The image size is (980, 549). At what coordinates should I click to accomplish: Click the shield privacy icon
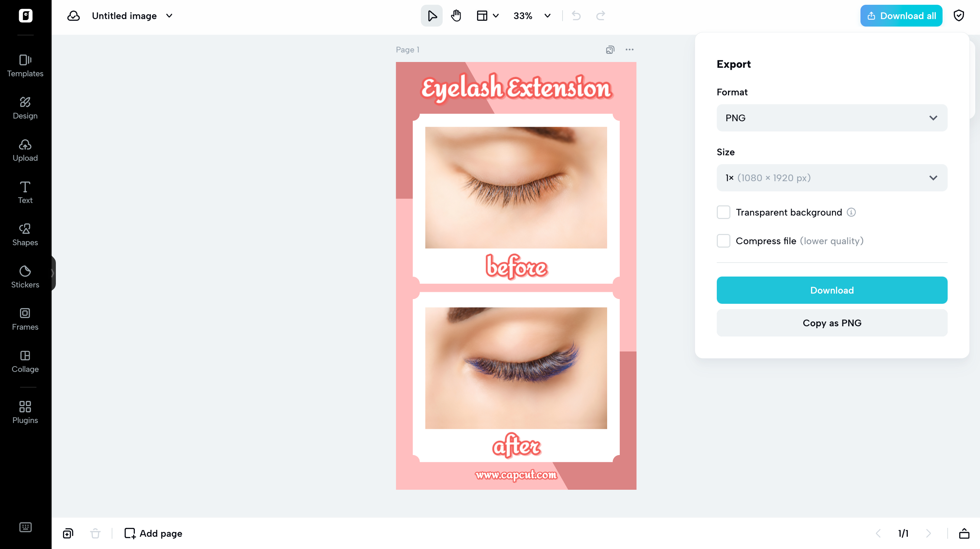[959, 16]
